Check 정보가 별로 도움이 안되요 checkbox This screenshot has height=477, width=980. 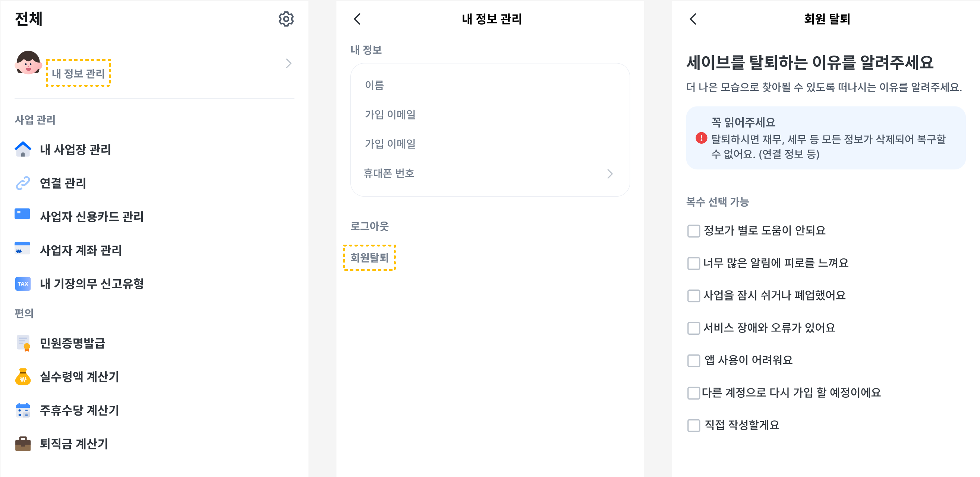coord(694,231)
